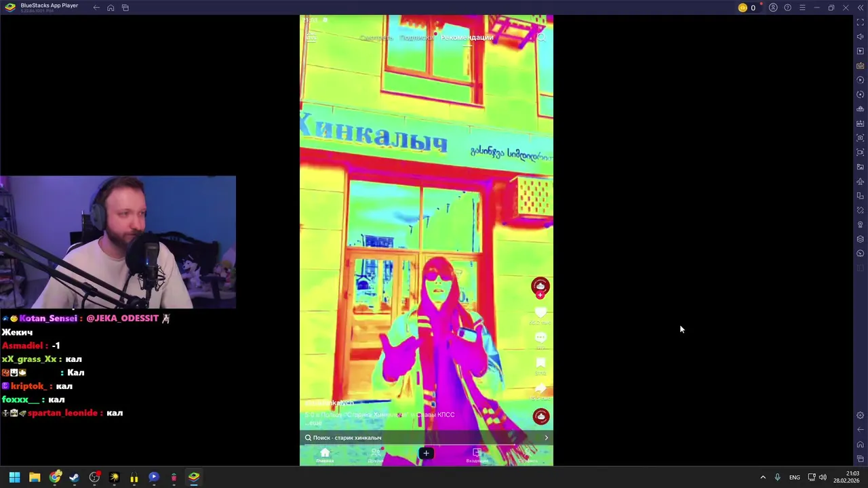Viewport: 868px width, 488px height.
Task: Bookmark the video with the save icon
Action: [540, 363]
